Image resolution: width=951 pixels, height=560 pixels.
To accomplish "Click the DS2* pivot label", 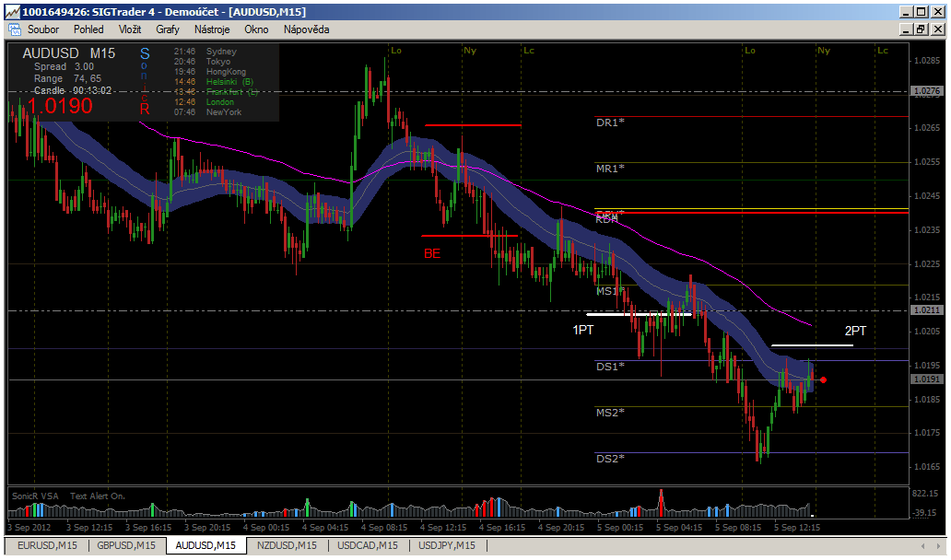I will click(x=610, y=459).
